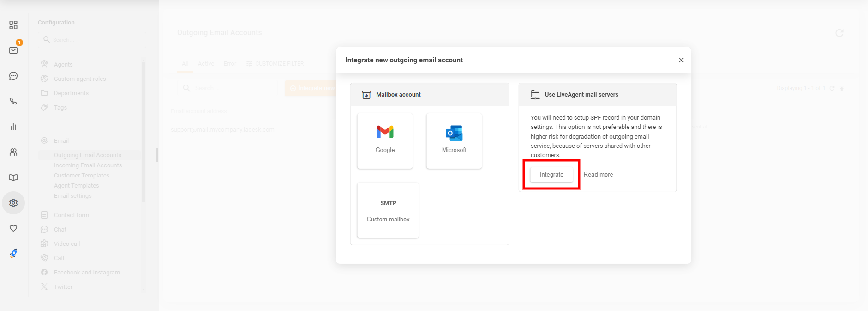Click the dashboard grid icon

[13, 25]
